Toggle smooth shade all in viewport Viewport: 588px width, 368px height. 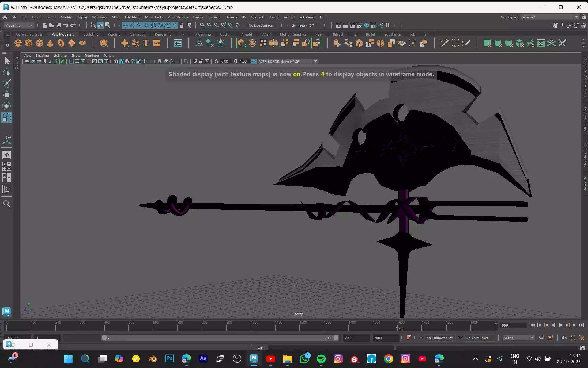pyautogui.click(x=121, y=61)
